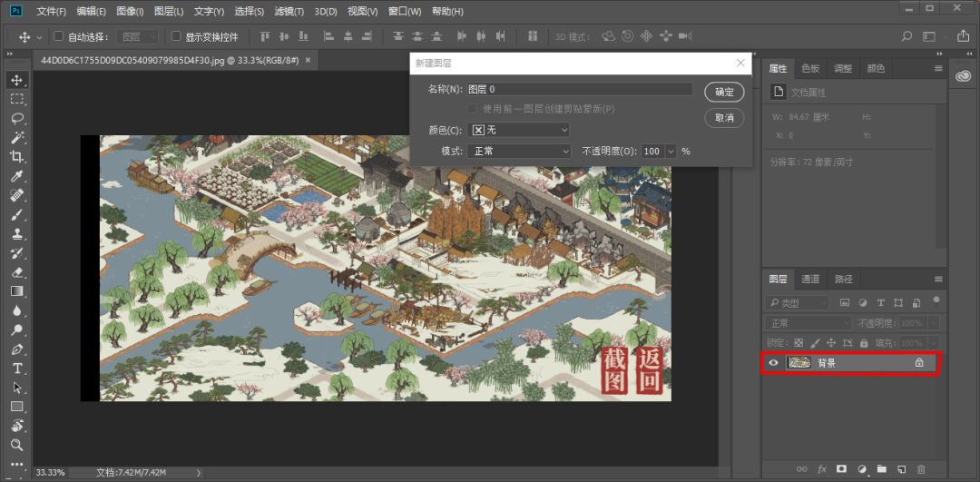This screenshot has width=980, height=482.
Task: Click the link layers icon
Action: pos(802,468)
